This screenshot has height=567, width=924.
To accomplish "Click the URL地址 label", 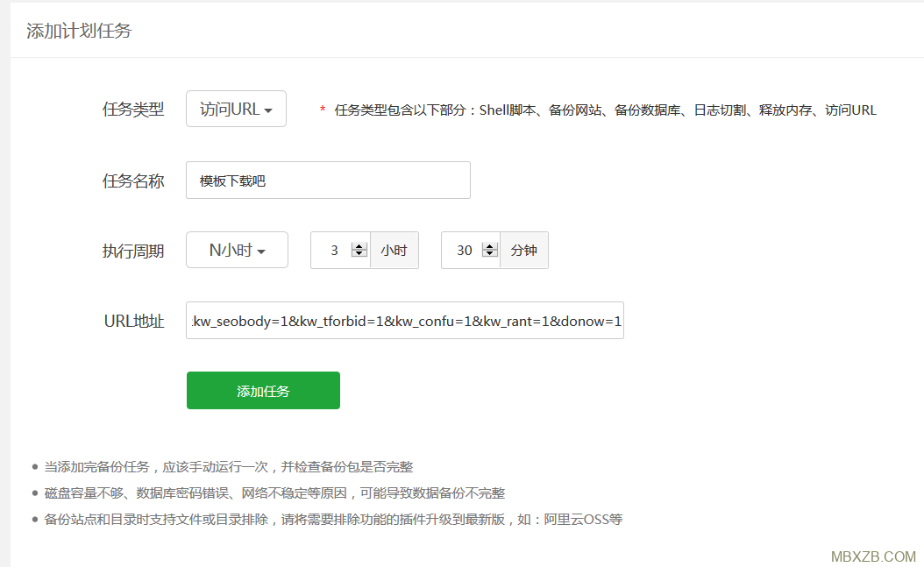I will [134, 321].
